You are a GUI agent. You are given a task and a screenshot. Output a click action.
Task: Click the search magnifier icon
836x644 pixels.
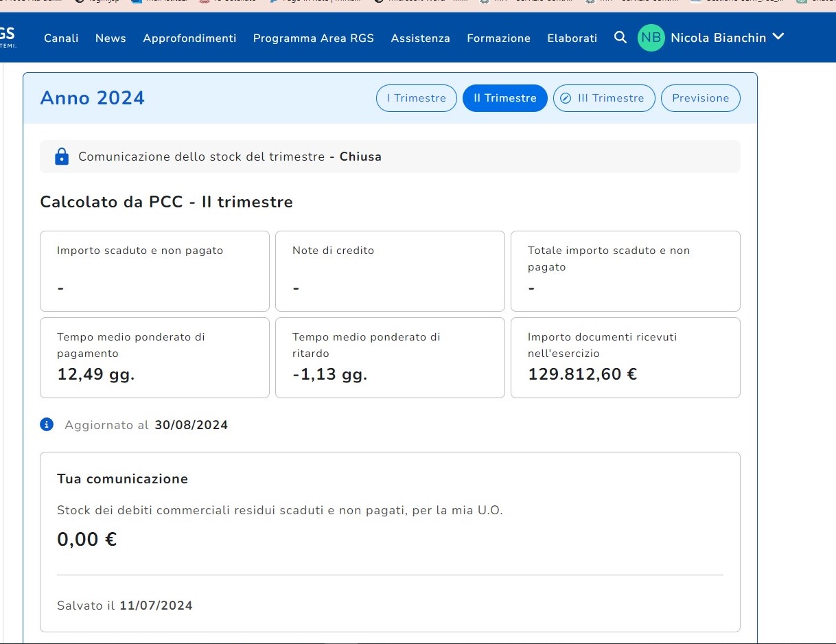(x=620, y=38)
